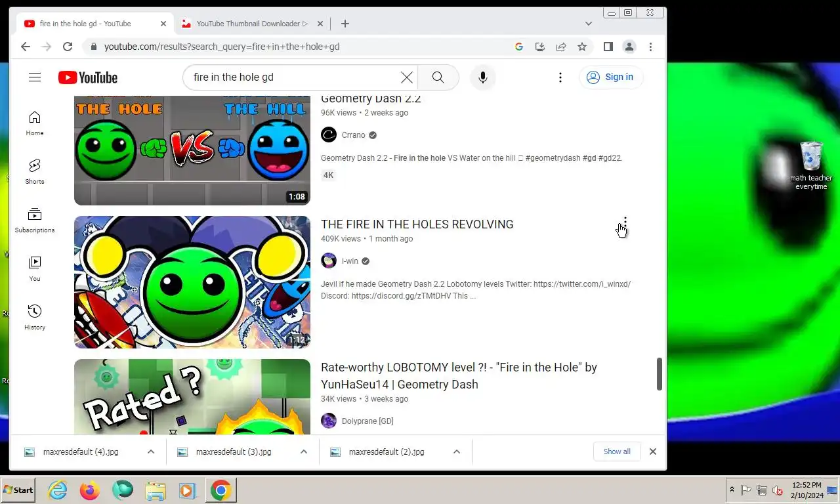Reload the page
The image size is (840, 504).
tap(68, 47)
